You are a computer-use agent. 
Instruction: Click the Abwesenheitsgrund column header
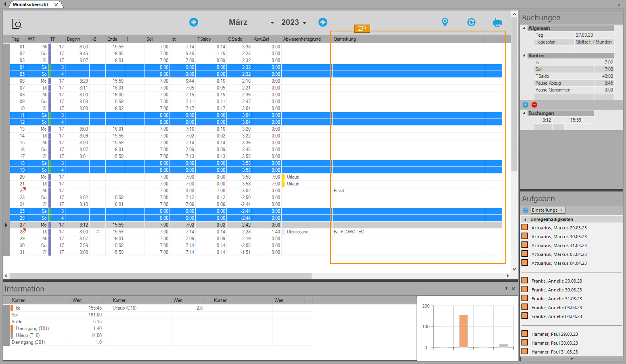tap(302, 39)
